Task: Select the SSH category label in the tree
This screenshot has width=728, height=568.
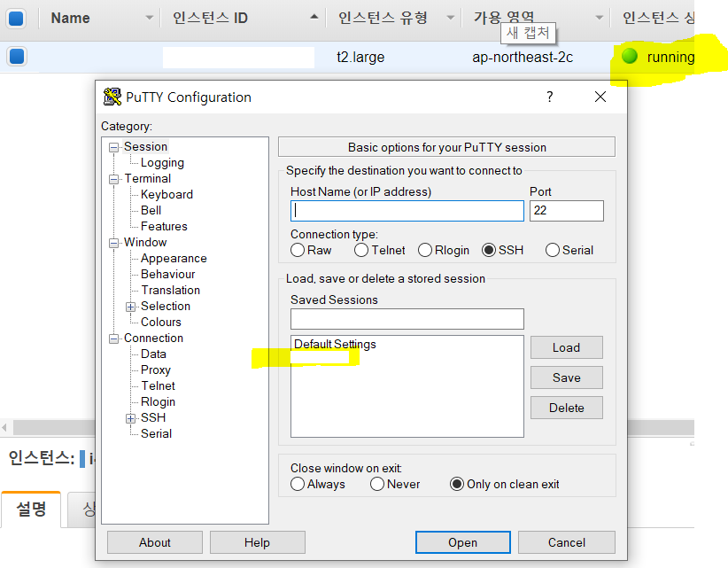Action: [x=152, y=417]
